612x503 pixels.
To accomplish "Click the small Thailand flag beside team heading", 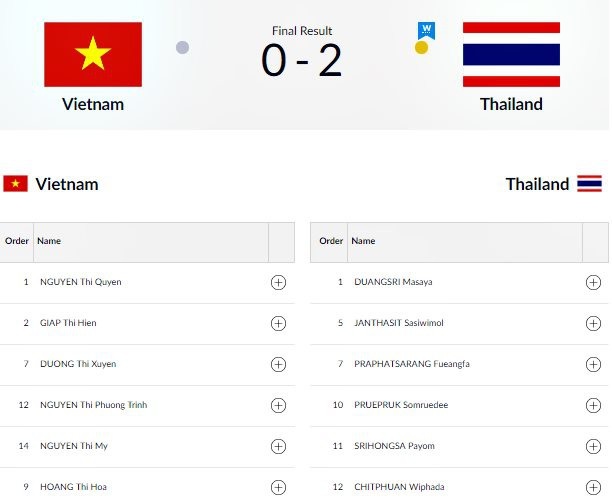I will (589, 184).
